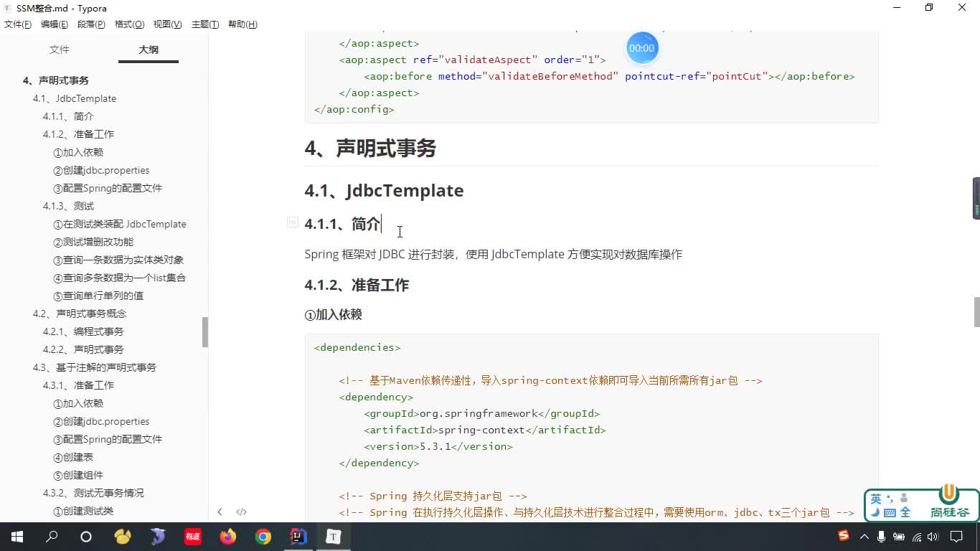The height and width of the screenshot is (551, 980).
Task: Go to 4.3.2、测试无事务情况
Action: coord(93,493)
